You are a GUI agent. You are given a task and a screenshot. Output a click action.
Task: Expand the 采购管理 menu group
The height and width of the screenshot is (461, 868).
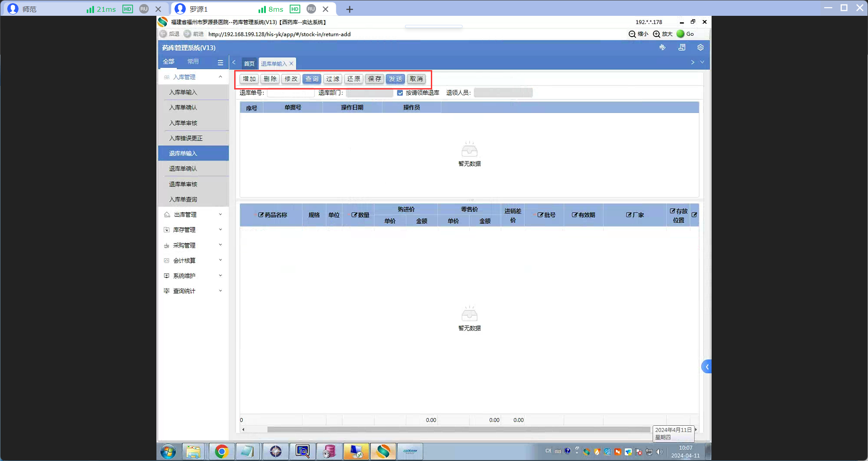[220, 245]
